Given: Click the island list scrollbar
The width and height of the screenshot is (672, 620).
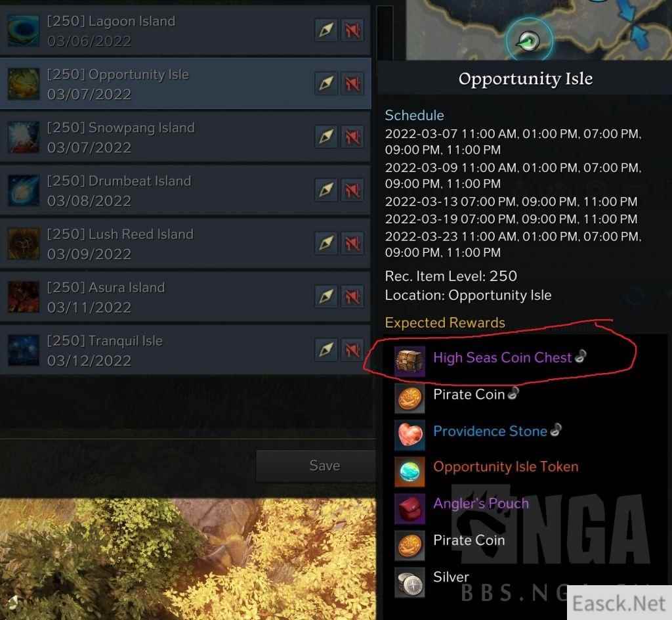Looking at the screenshot, I should click(x=385, y=33).
